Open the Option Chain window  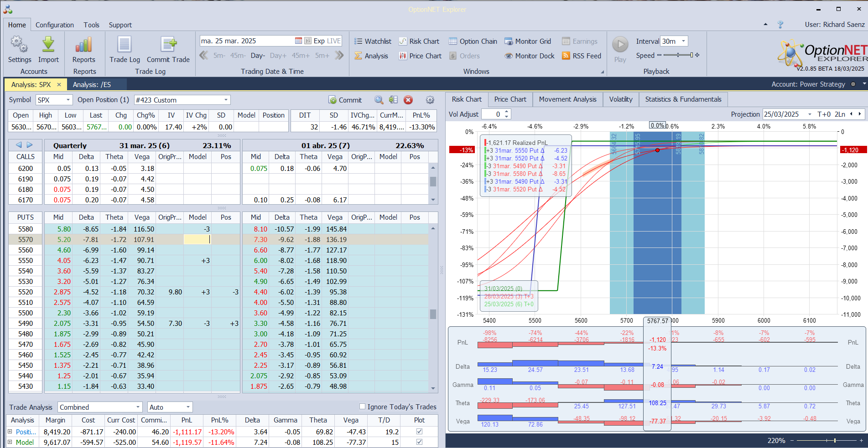click(473, 41)
